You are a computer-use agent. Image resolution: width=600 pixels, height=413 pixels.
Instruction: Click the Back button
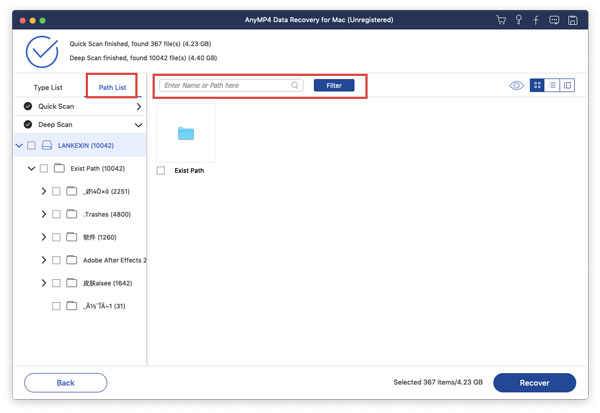tap(65, 383)
